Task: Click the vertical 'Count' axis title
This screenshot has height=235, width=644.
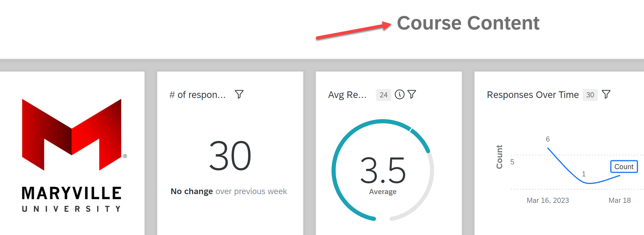Action: point(499,157)
